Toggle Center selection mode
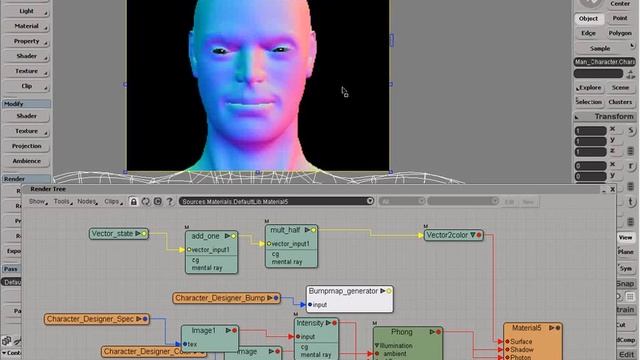 620,4
